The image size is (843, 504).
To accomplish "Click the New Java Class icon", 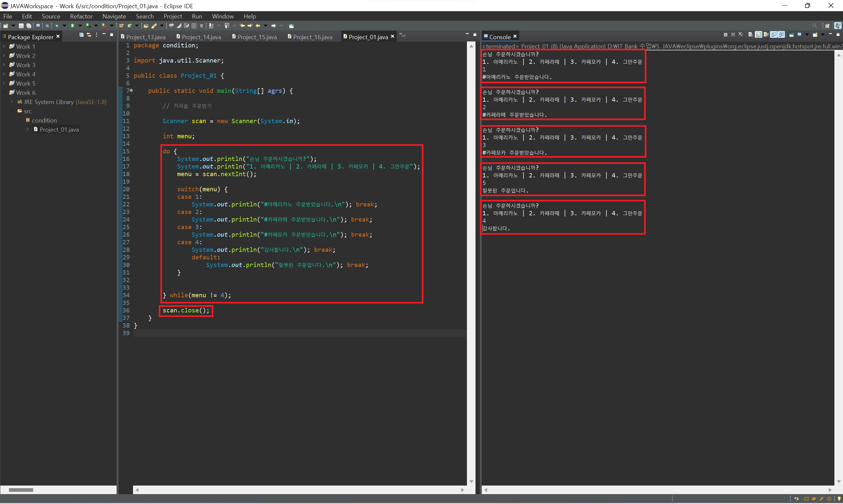I will click(130, 26).
